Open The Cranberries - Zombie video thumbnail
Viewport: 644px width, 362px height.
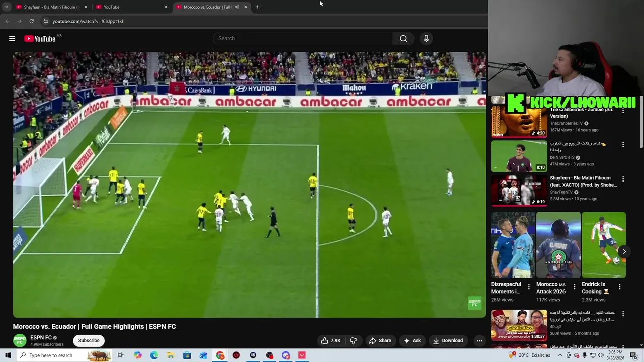coord(519,121)
